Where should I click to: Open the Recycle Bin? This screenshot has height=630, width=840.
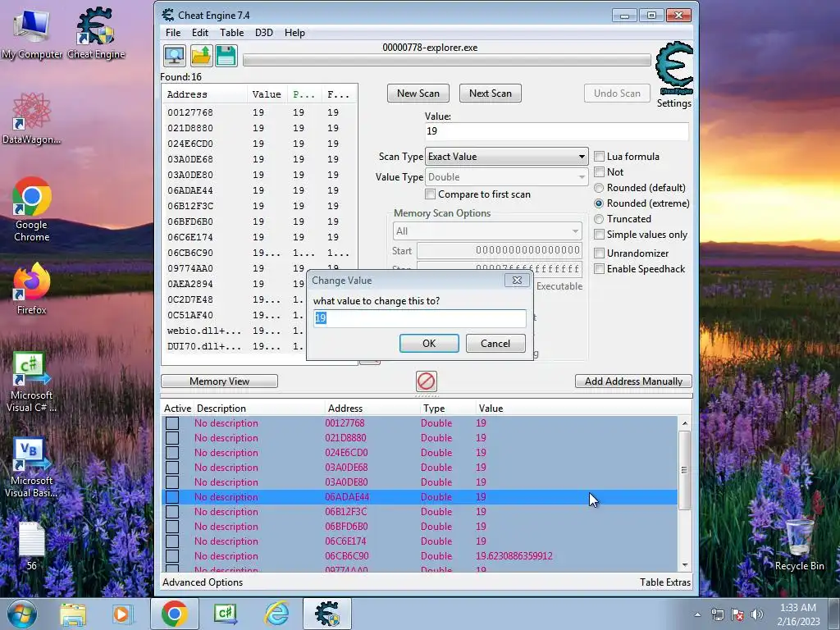pyautogui.click(x=799, y=544)
